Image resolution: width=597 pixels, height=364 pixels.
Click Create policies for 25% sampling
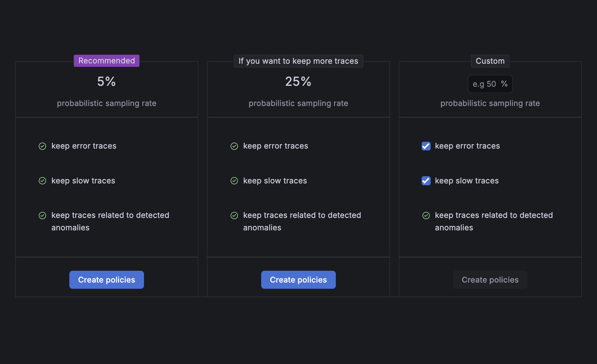[298, 280]
